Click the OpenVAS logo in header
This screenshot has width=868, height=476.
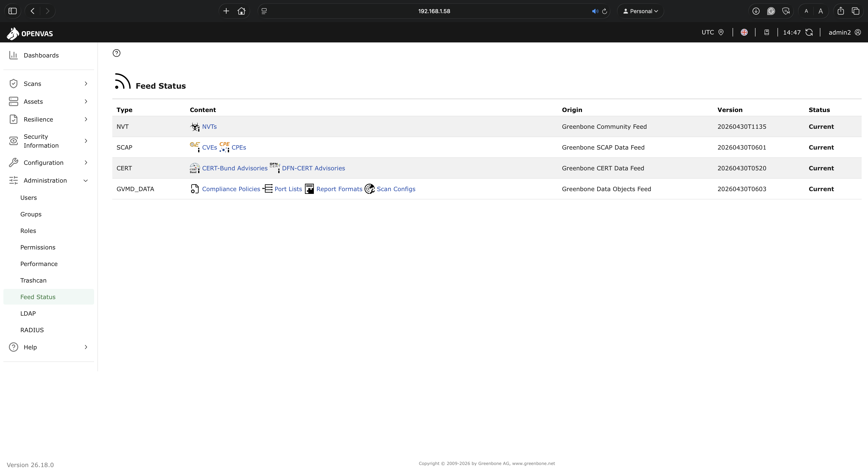pos(30,33)
